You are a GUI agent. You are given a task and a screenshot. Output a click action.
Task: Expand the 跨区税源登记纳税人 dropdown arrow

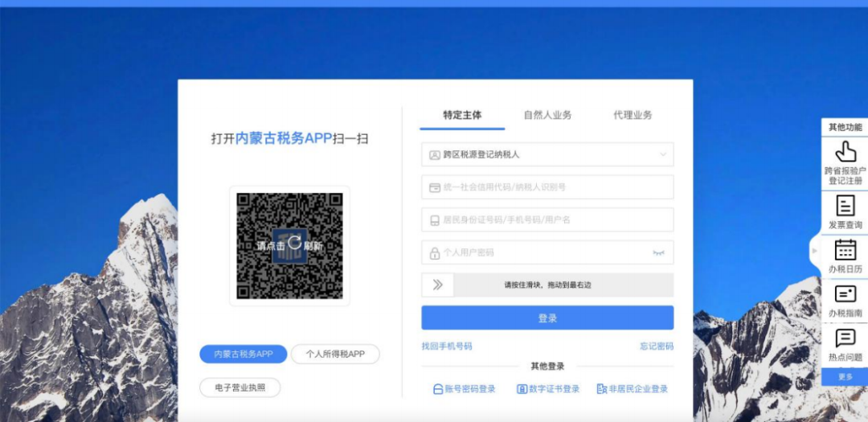click(662, 155)
